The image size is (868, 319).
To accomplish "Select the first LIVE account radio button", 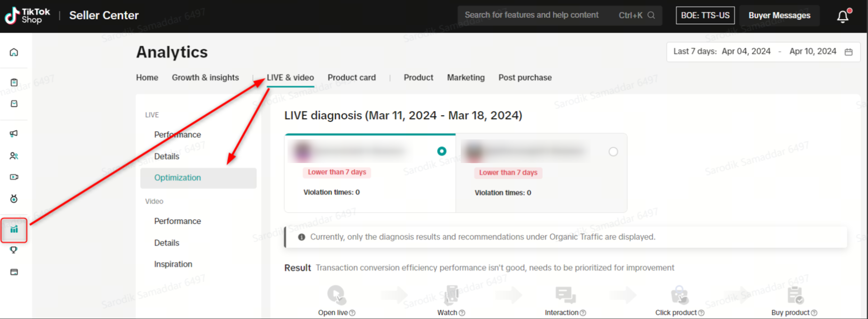I will [x=442, y=151].
